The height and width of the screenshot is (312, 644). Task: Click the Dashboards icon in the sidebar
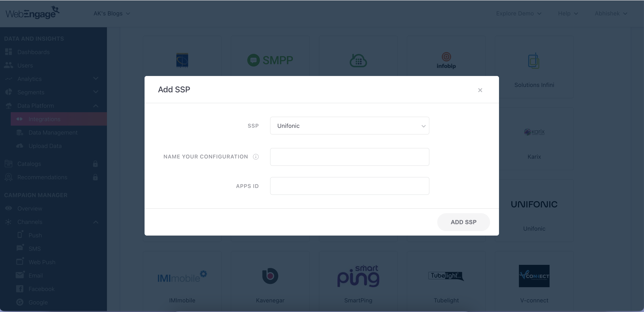[9, 52]
